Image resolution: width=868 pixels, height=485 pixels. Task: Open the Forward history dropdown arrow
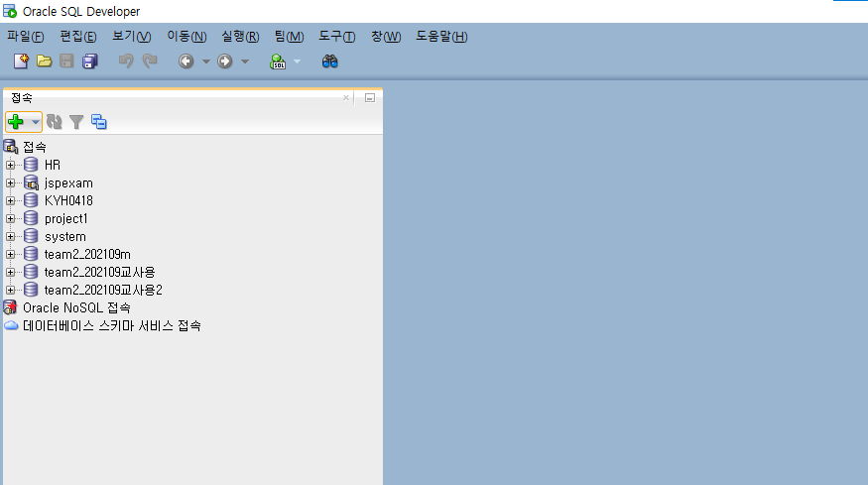coord(245,61)
